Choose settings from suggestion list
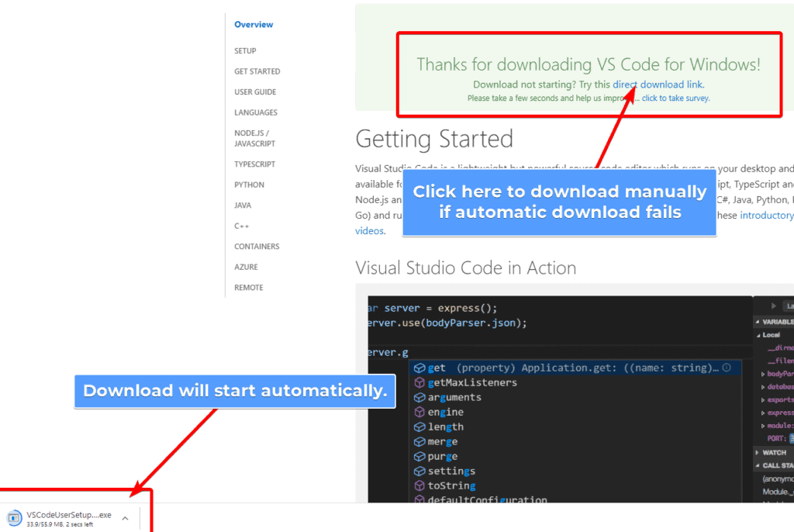Image resolution: width=794 pixels, height=532 pixels. (x=452, y=471)
